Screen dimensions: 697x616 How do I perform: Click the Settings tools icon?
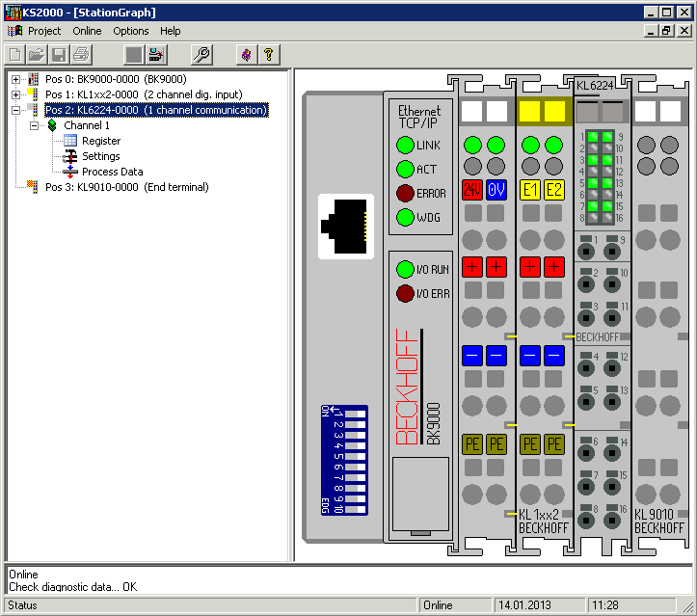tap(69, 156)
